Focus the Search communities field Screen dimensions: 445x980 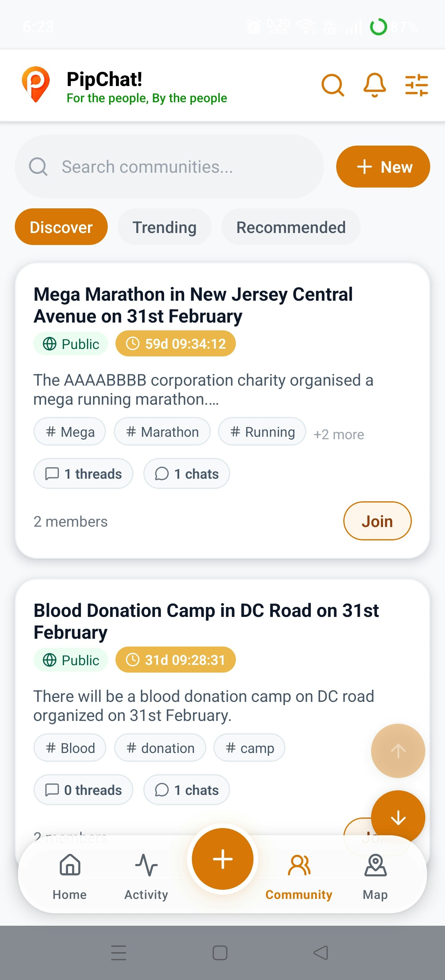(x=169, y=167)
